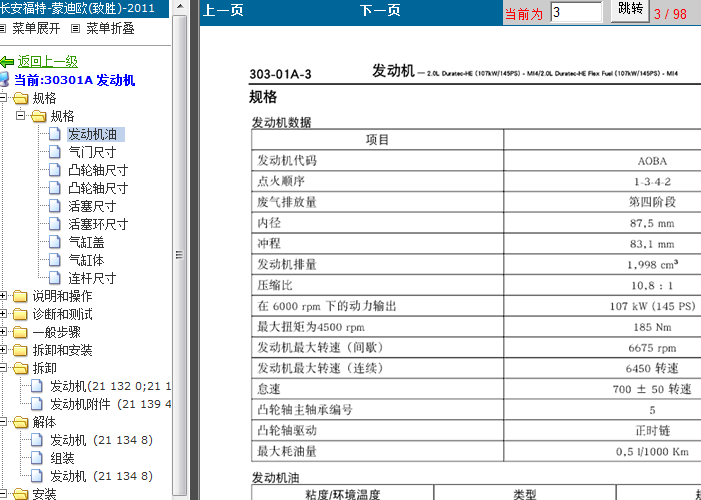The height and width of the screenshot is (500, 701).
Task: Expand the 拆卸和安装 folder
Action: click(3, 349)
